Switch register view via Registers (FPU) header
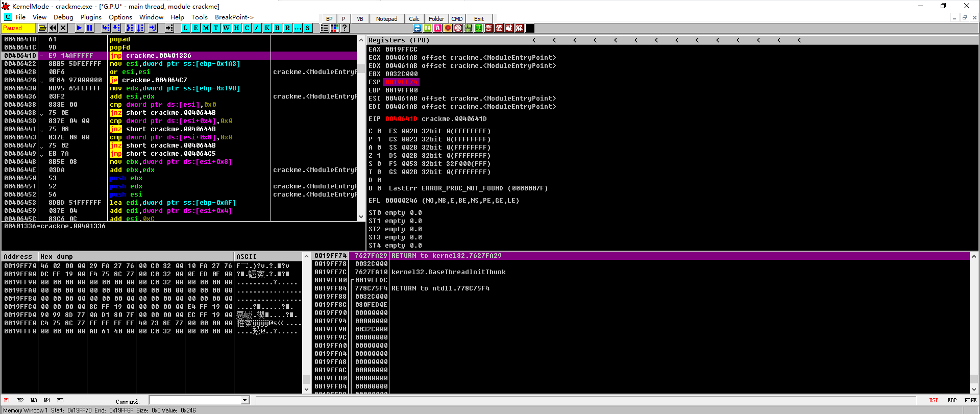Screen dimensions: 980x414 [399, 40]
